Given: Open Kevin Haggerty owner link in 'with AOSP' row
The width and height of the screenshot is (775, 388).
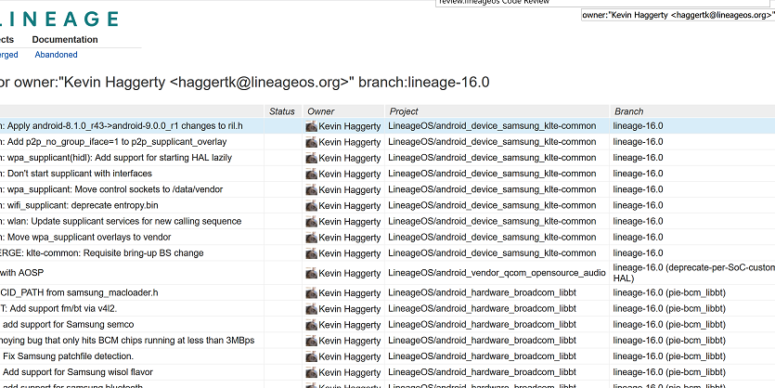Looking at the screenshot, I should (349, 273).
